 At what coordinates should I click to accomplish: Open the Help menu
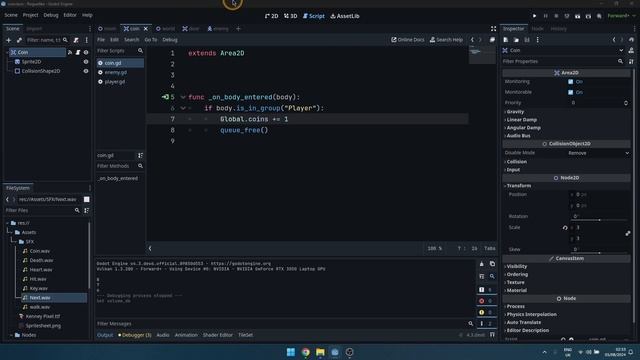87,15
